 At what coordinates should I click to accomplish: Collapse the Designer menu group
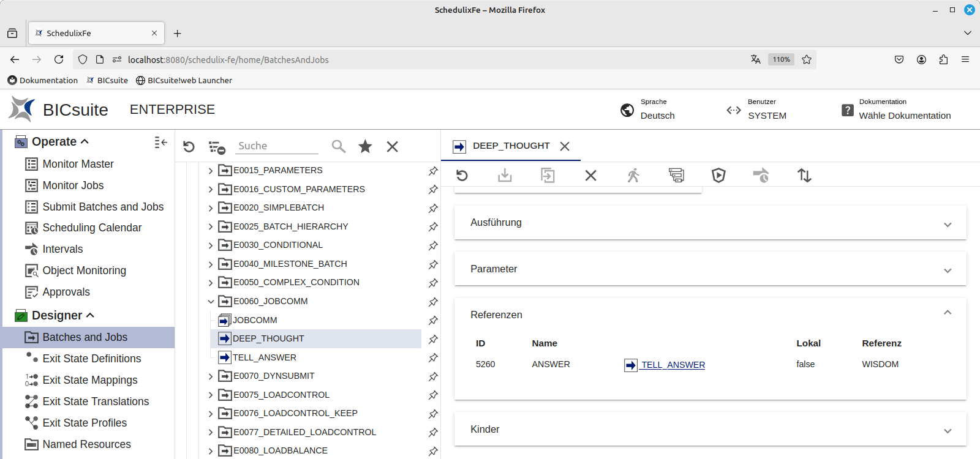pos(90,315)
